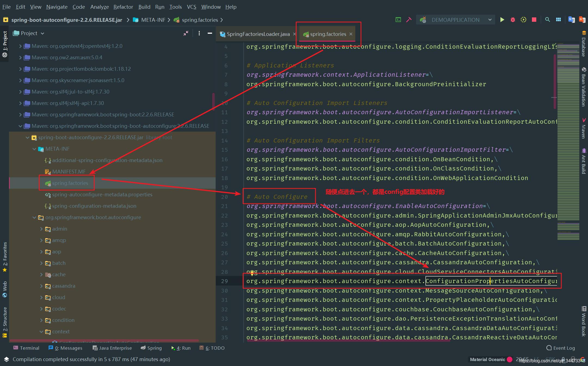Viewport: 588px width, 366px height.
Task: Open the File menu
Action: click(7, 7)
